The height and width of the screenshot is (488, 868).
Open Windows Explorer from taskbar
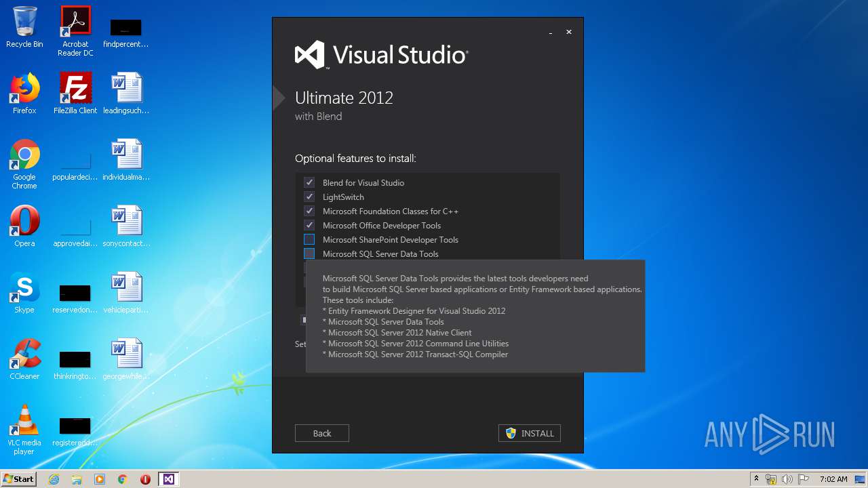click(x=77, y=479)
